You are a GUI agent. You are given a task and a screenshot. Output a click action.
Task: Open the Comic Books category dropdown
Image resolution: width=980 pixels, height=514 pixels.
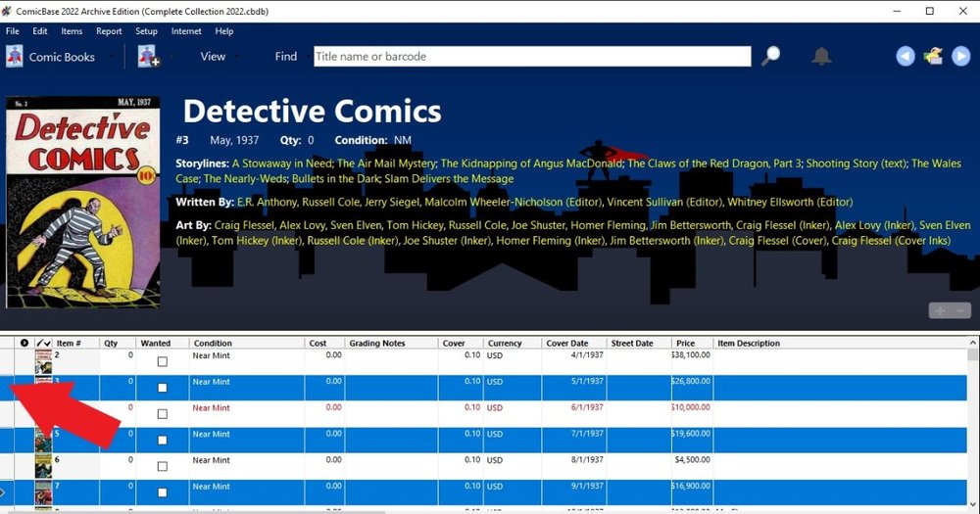(61, 57)
